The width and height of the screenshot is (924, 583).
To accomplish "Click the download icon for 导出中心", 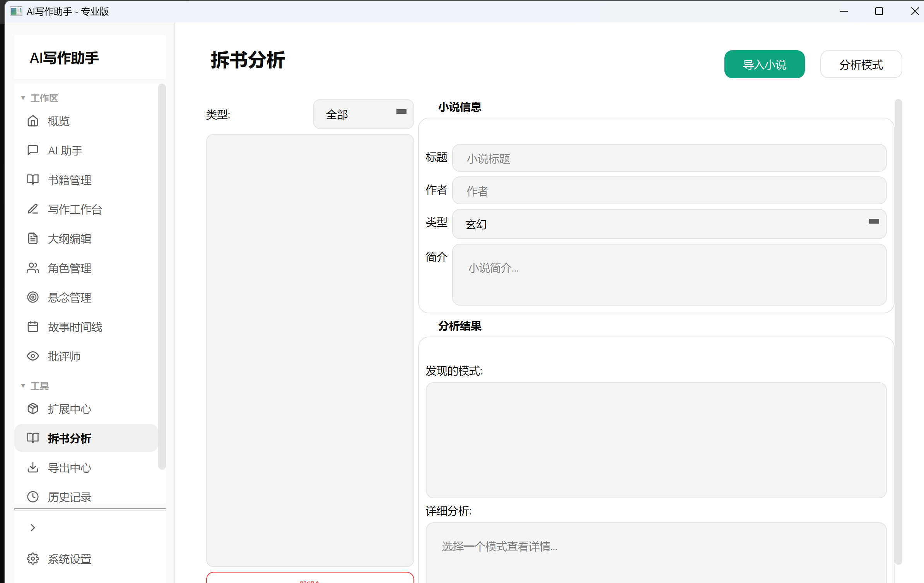I will pos(33,467).
